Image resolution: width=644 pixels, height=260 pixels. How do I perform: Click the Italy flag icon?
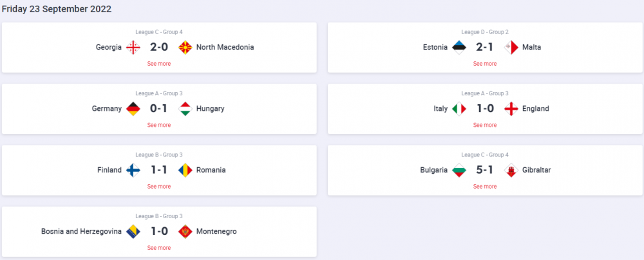tap(459, 109)
